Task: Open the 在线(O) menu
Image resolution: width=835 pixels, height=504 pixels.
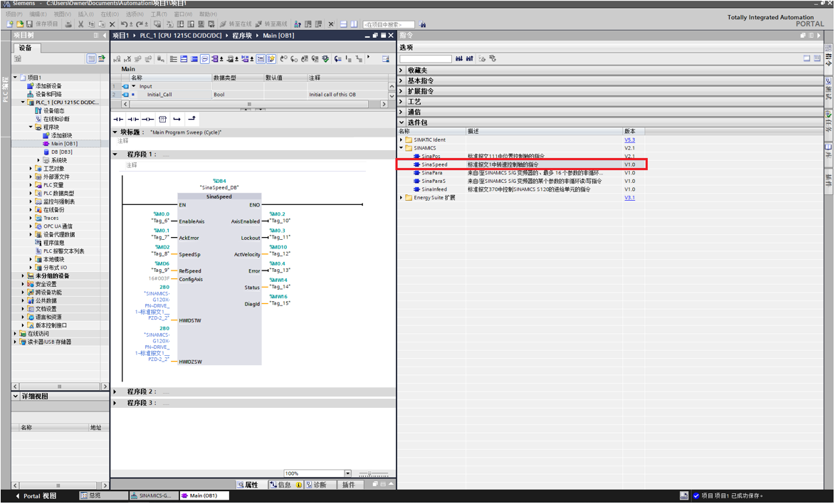Action: pyautogui.click(x=109, y=14)
